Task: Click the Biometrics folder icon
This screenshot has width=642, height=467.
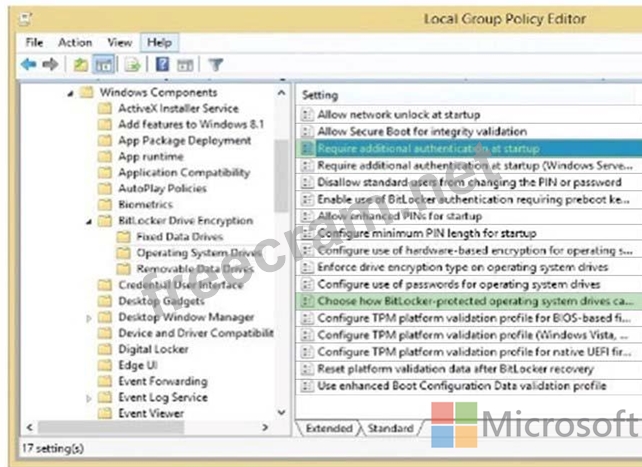Action: tap(105, 205)
